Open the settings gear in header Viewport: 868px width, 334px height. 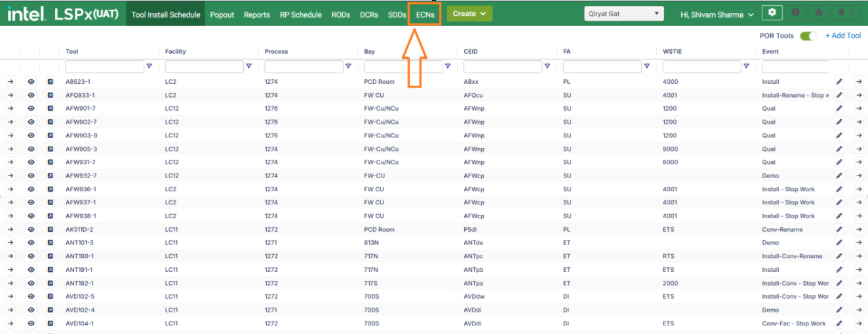(772, 13)
